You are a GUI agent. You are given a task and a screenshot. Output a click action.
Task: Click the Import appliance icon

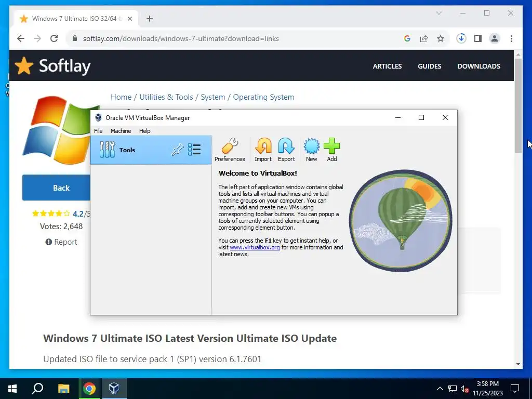263,150
